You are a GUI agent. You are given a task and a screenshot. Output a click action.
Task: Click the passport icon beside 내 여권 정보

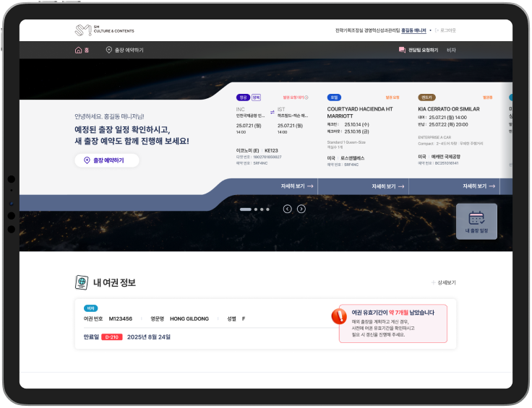pyautogui.click(x=82, y=282)
